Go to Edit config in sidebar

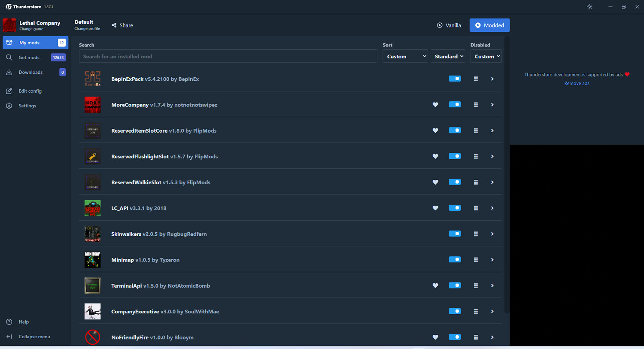[x=30, y=91]
